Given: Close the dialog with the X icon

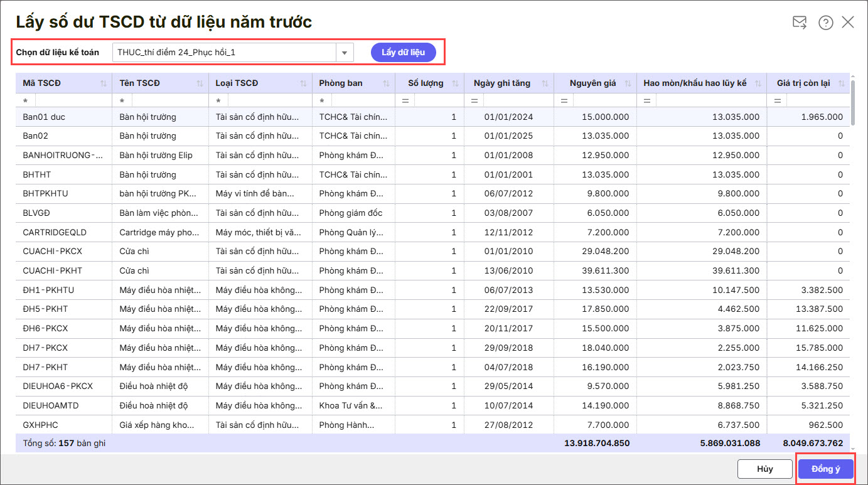Looking at the screenshot, I should tap(848, 23).
